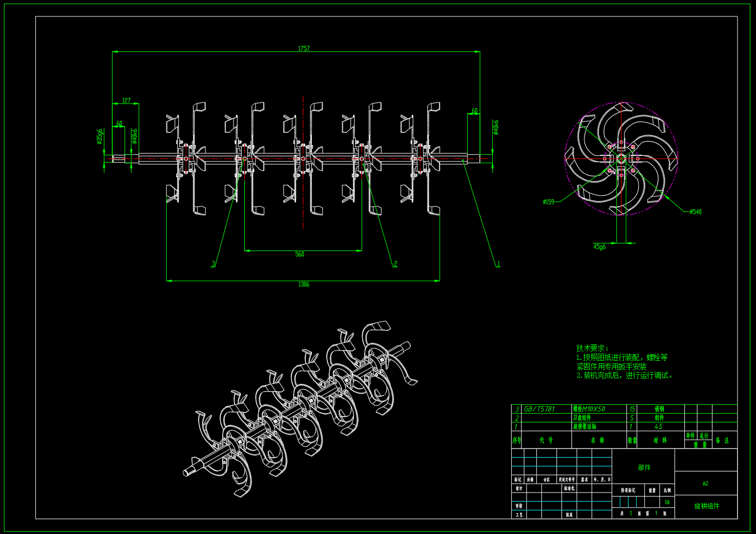756x534 pixels.
Task: Click the 45g6 dimension text
Action: pos(599,247)
